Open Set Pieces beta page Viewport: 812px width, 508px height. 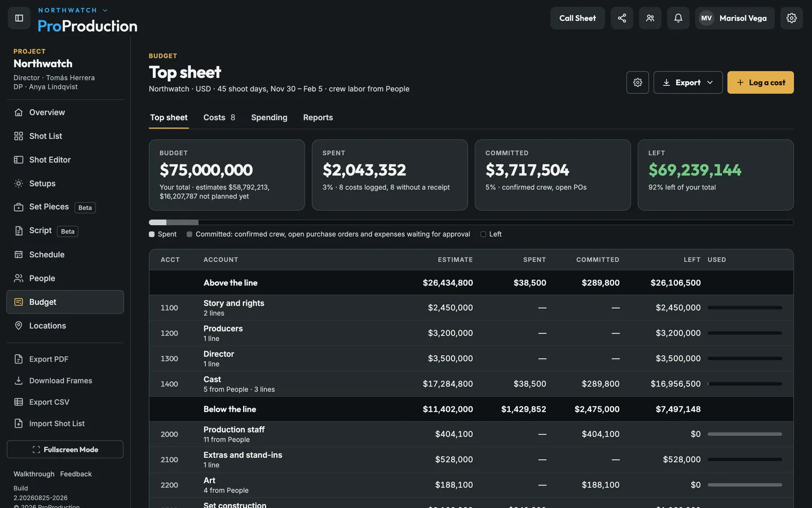coord(65,207)
